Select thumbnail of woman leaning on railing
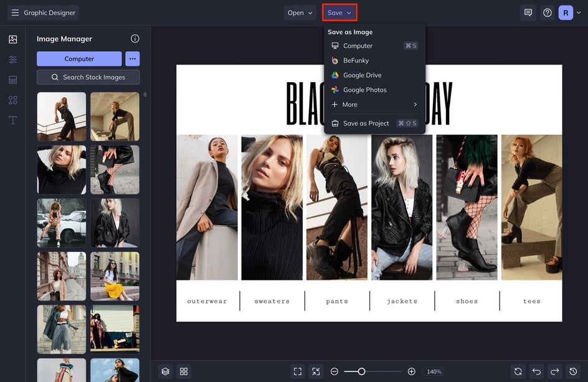Screen dimensions: 588x382 coord(62,116)
